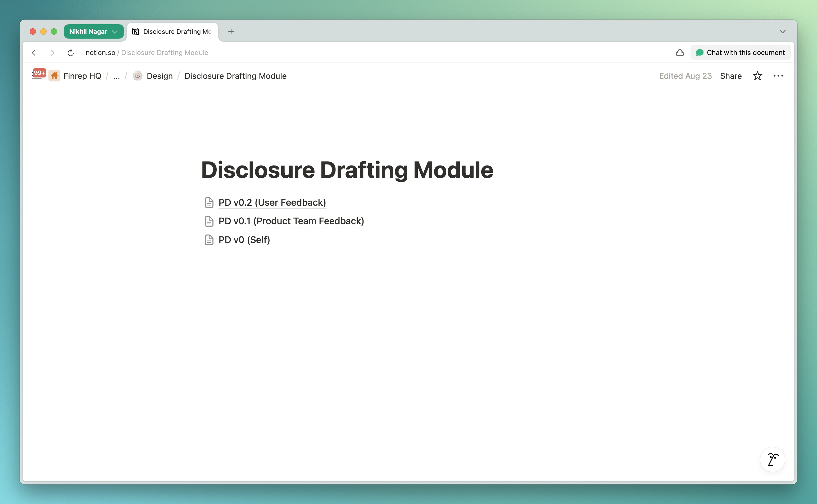Screen dimensions: 817x504
Task: Click the page icon beside PD v0 (Self)
Action: 209,240
